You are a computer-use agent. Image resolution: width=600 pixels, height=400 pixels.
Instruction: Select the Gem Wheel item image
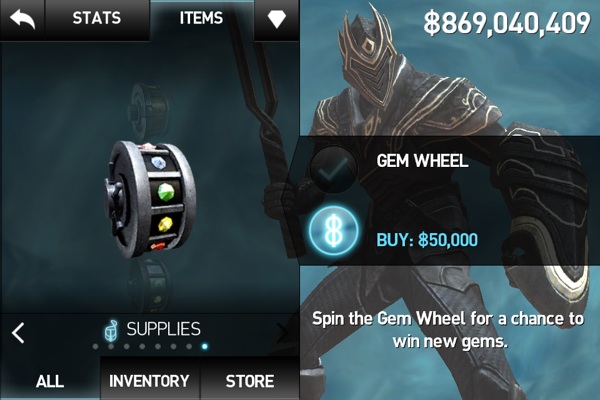coord(150,199)
